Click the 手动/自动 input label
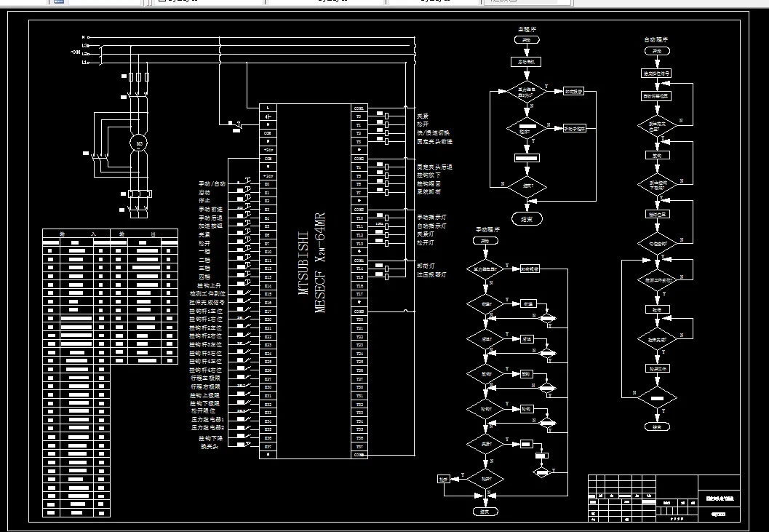Image resolution: width=769 pixels, height=532 pixels. pyautogui.click(x=212, y=183)
